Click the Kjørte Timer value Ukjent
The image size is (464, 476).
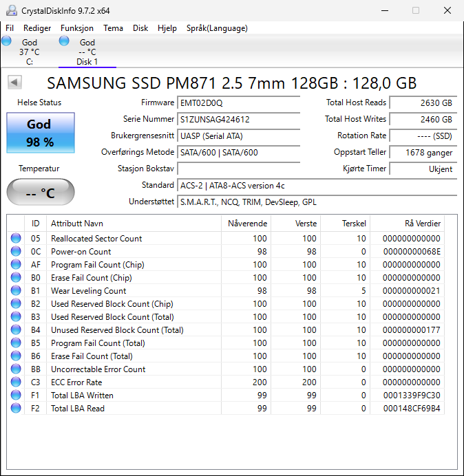click(x=423, y=169)
